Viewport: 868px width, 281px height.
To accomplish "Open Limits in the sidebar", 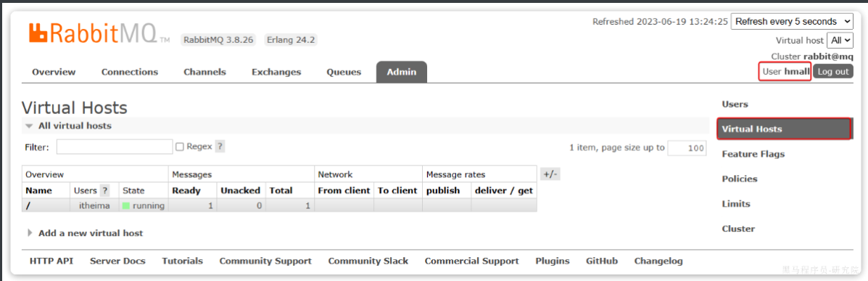I will pyautogui.click(x=736, y=204).
